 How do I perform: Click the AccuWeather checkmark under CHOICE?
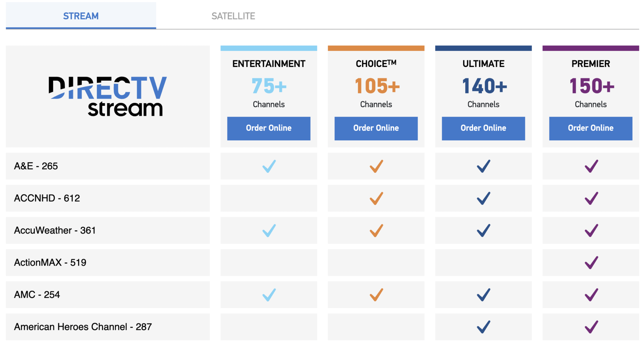(x=376, y=230)
